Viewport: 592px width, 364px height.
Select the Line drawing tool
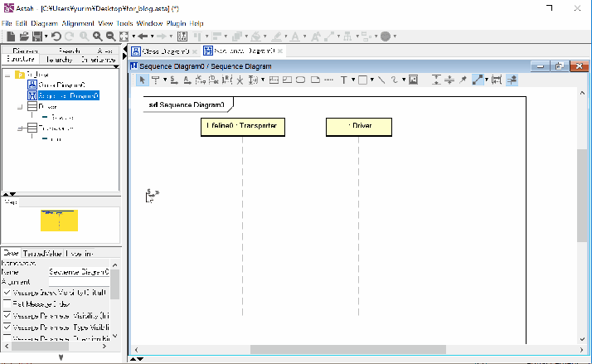[381, 80]
